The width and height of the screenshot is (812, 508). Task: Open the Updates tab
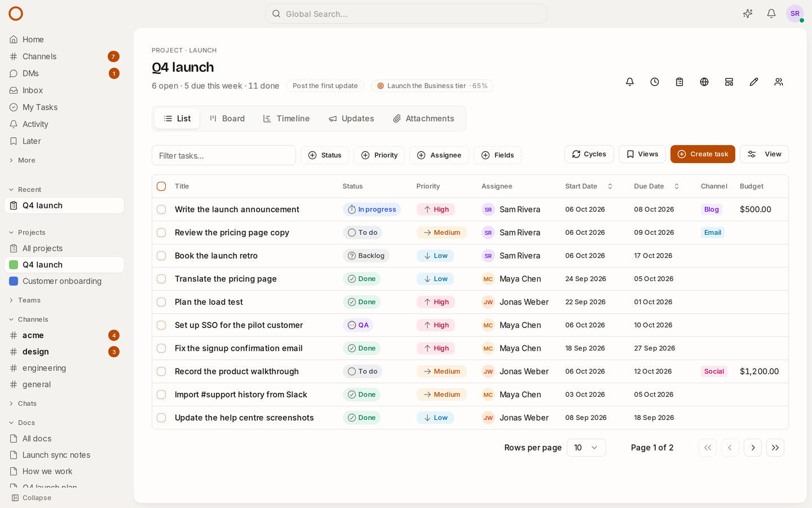(x=351, y=119)
